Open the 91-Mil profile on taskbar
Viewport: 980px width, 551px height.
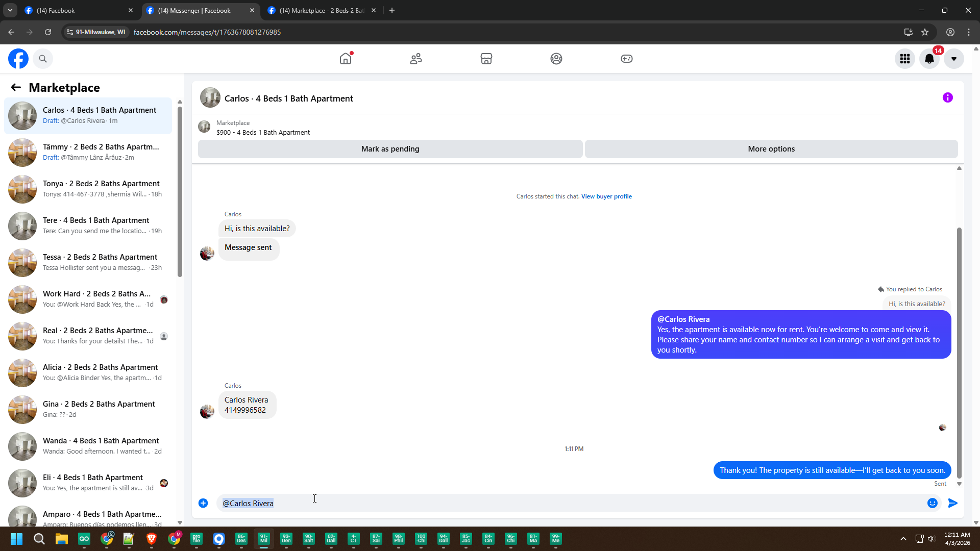(x=264, y=539)
